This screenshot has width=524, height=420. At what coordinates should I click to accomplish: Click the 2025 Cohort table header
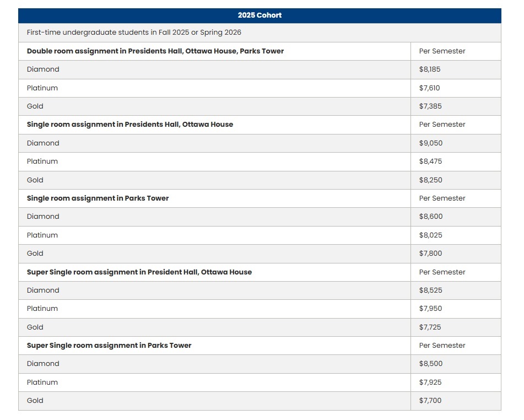point(260,15)
